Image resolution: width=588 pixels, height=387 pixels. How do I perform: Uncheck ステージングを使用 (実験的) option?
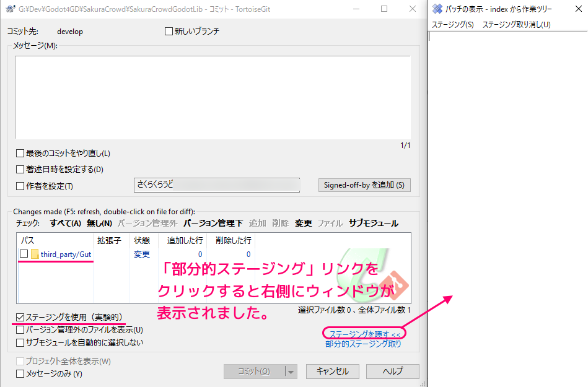pyautogui.click(x=20, y=318)
